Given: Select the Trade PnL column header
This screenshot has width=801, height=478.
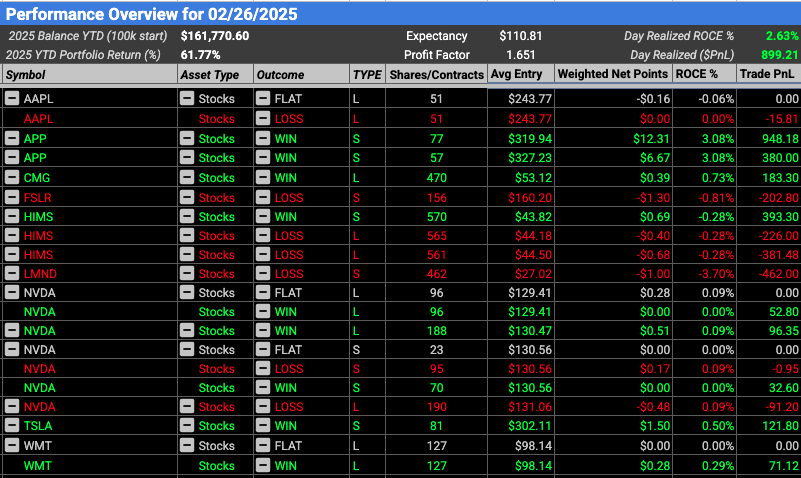Looking at the screenshot, I should [x=768, y=74].
